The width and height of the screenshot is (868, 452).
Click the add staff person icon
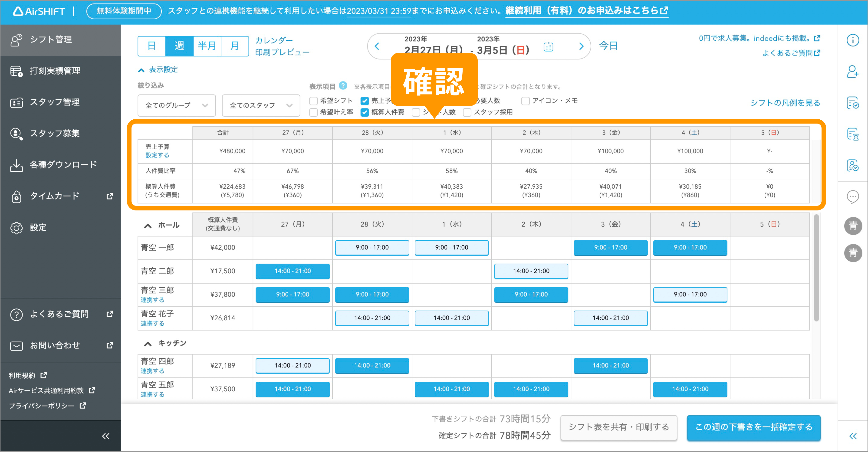tap(852, 71)
